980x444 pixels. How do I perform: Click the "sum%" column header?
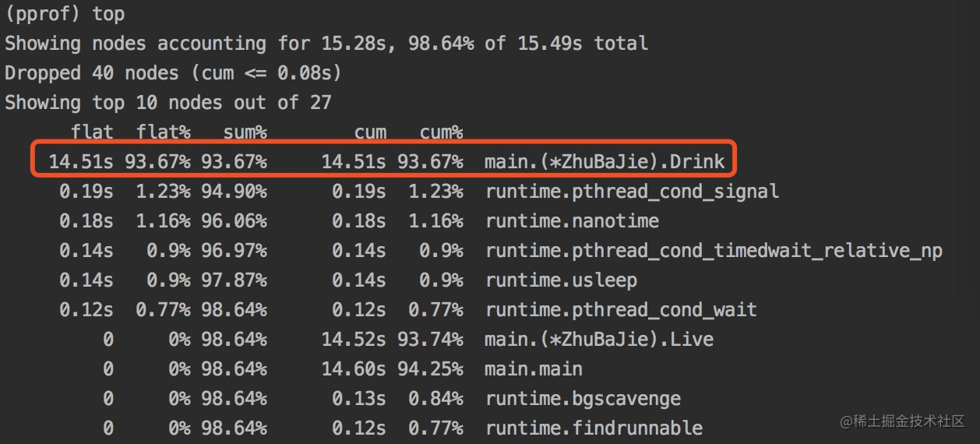[245, 132]
